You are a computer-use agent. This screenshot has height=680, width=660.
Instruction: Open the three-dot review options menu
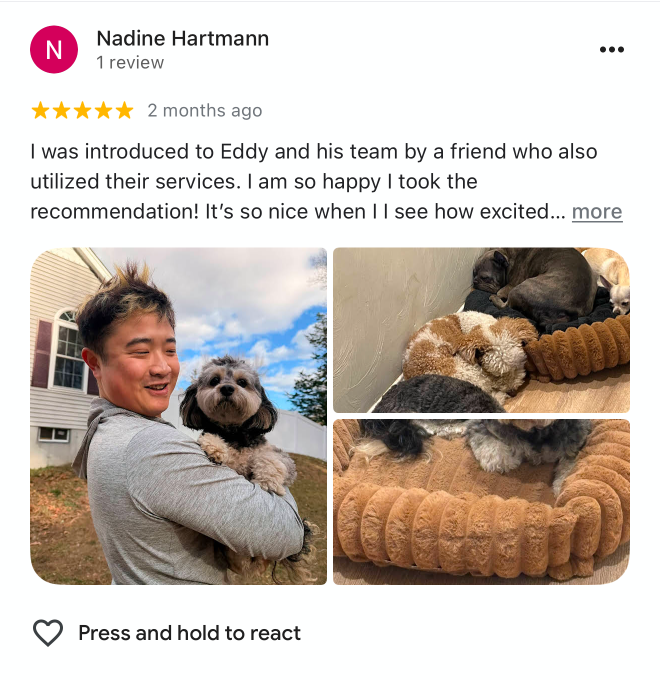(611, 49)
